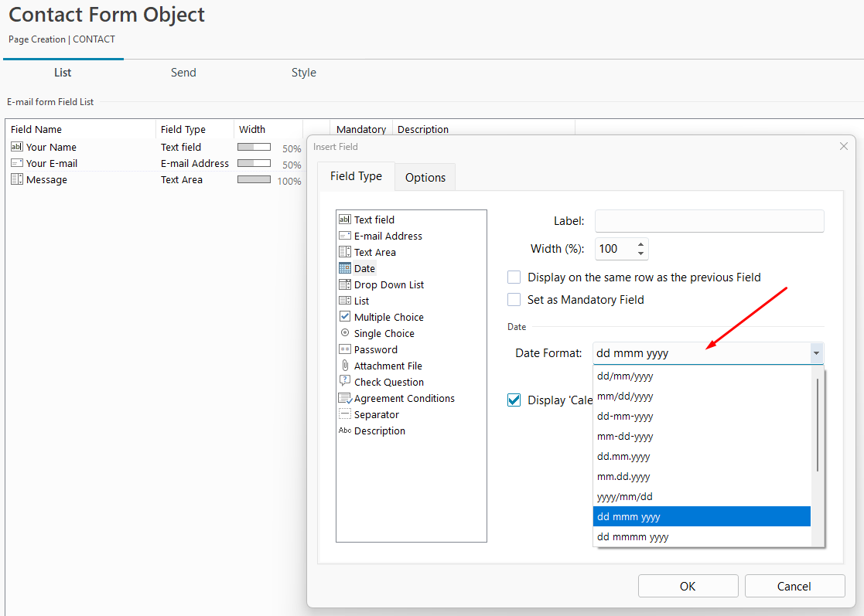The height and width of the screenshot is (616, 864).
Task: Select the Description Abc icon
Action: pyautogui.click(x=345, y=431)
